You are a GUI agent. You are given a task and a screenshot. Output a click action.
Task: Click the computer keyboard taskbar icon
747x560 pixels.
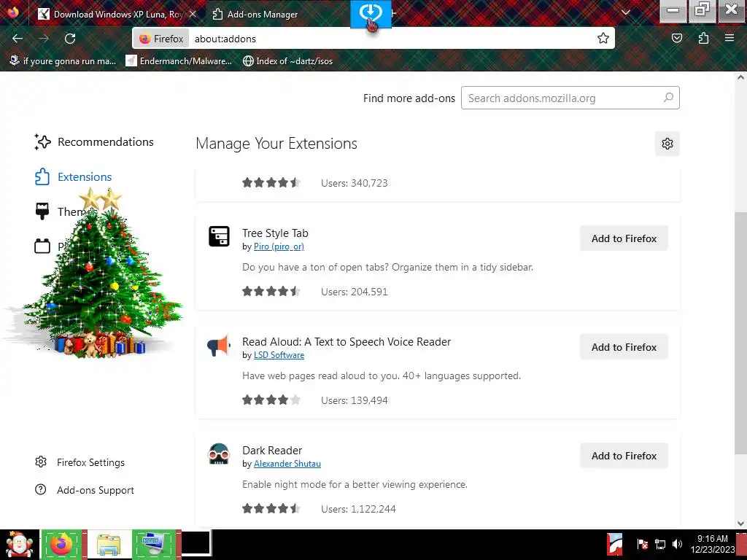tap(155, 544)
